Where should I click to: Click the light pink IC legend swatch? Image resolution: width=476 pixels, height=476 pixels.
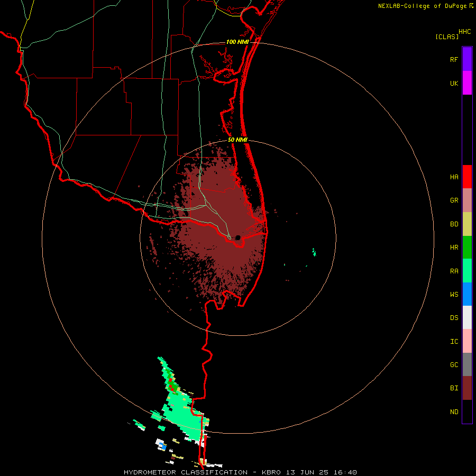[x=467, y=341]
